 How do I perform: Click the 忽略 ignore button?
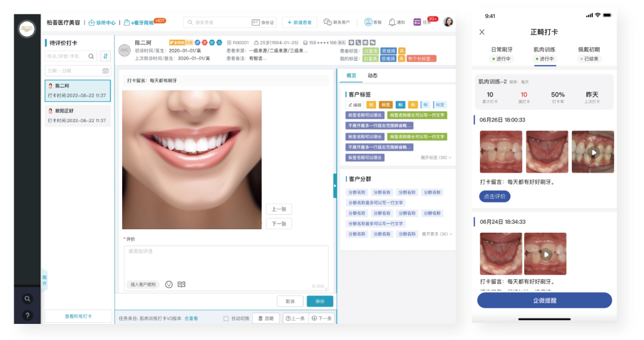pyautogui.click(x=266, y=318)
